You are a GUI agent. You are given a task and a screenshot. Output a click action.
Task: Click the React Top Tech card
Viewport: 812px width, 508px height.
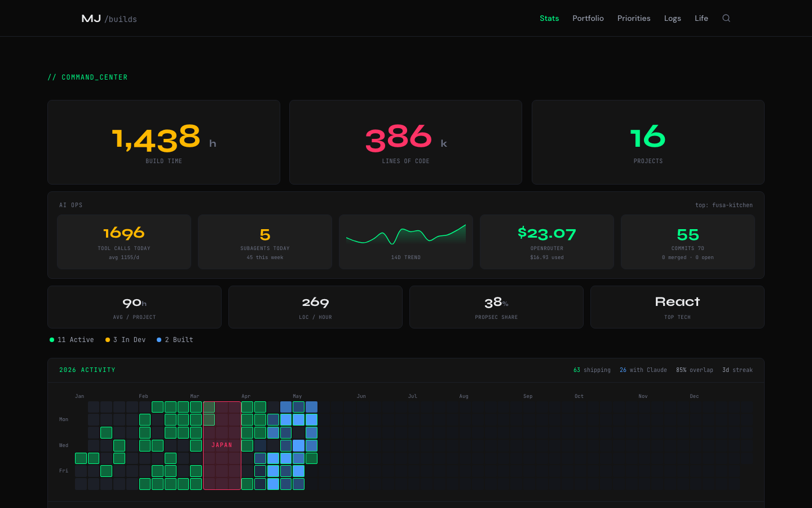click(677, 307)
